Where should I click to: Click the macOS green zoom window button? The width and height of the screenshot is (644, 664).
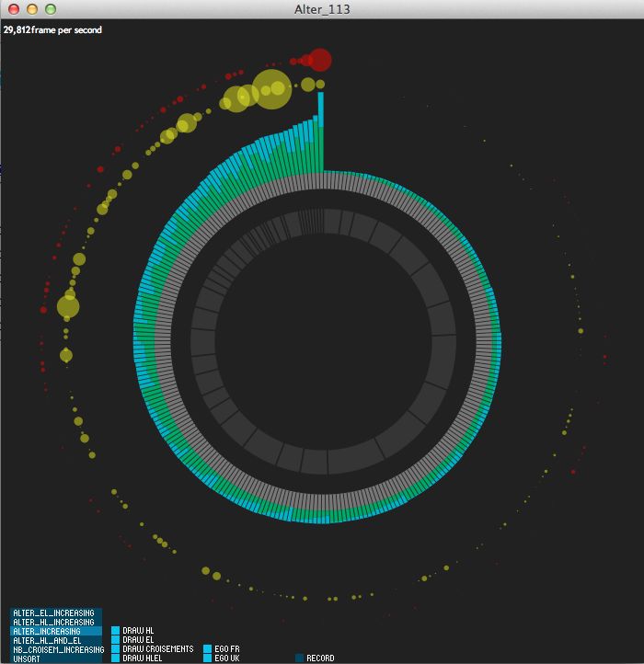coord(50,9)
